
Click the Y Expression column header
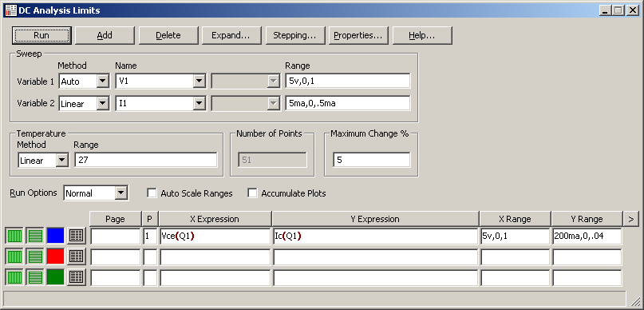375,219
